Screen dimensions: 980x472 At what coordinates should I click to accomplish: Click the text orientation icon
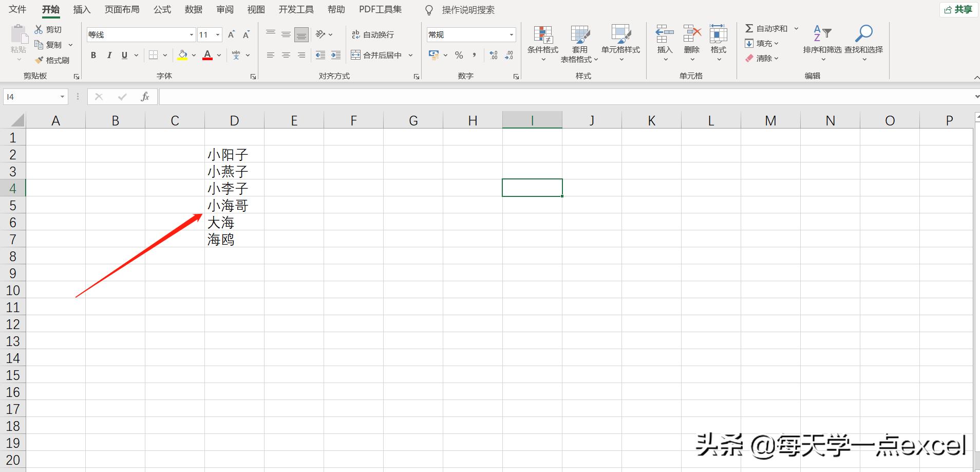(x=321, y=34)
